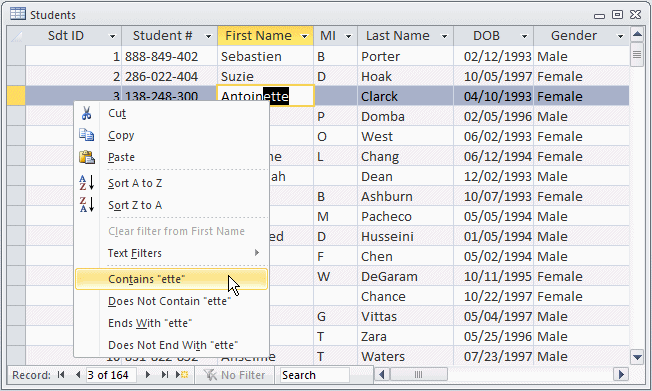Viewport: 652px width, 391px height.
Task: Open First Name column dropdown arrow
Action: (x=304, y=37)
